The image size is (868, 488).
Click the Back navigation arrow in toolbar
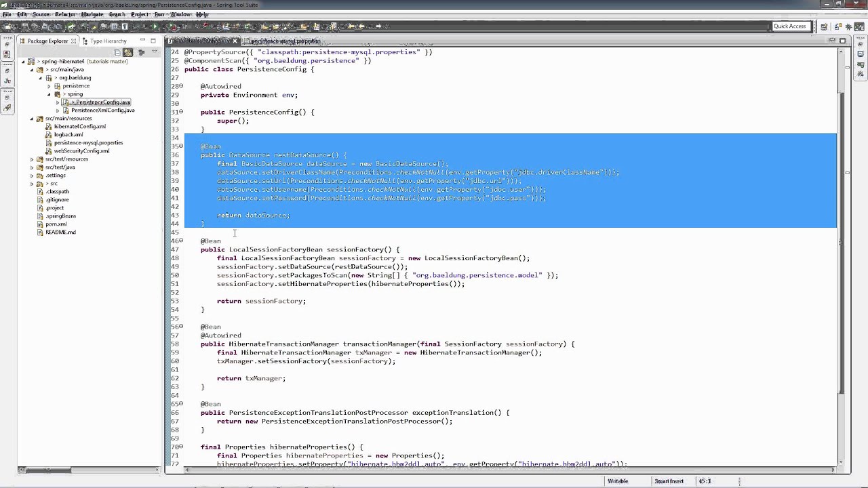coord(361,26)
